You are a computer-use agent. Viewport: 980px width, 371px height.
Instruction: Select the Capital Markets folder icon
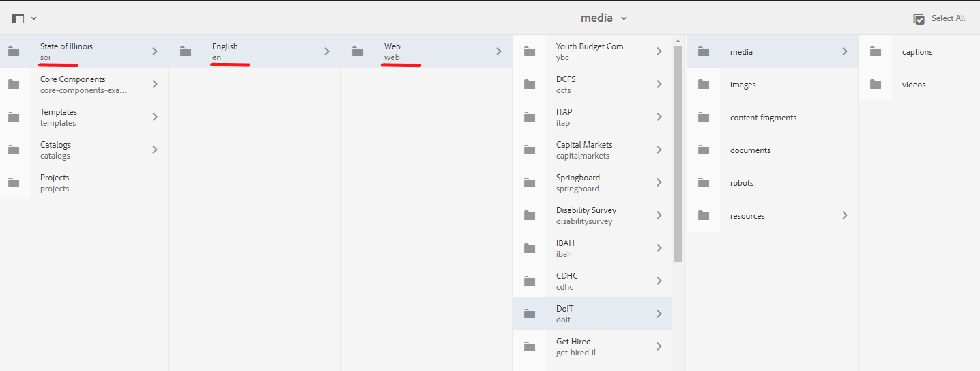[x=530, y=150]
